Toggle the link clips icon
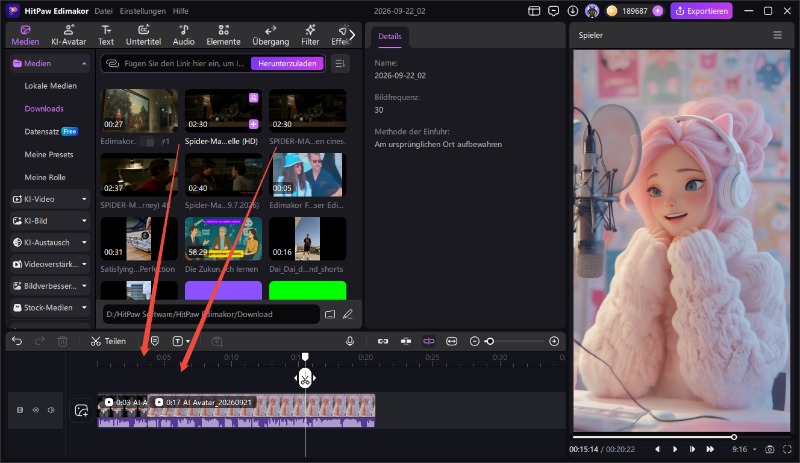800x463 pixels. click(383, 341)
